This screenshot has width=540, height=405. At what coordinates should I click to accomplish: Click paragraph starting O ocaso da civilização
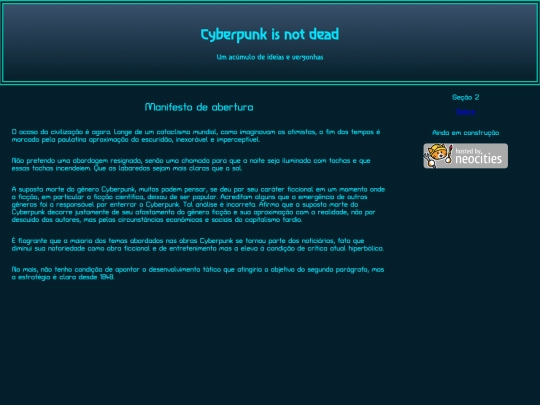tap(196, 136)
